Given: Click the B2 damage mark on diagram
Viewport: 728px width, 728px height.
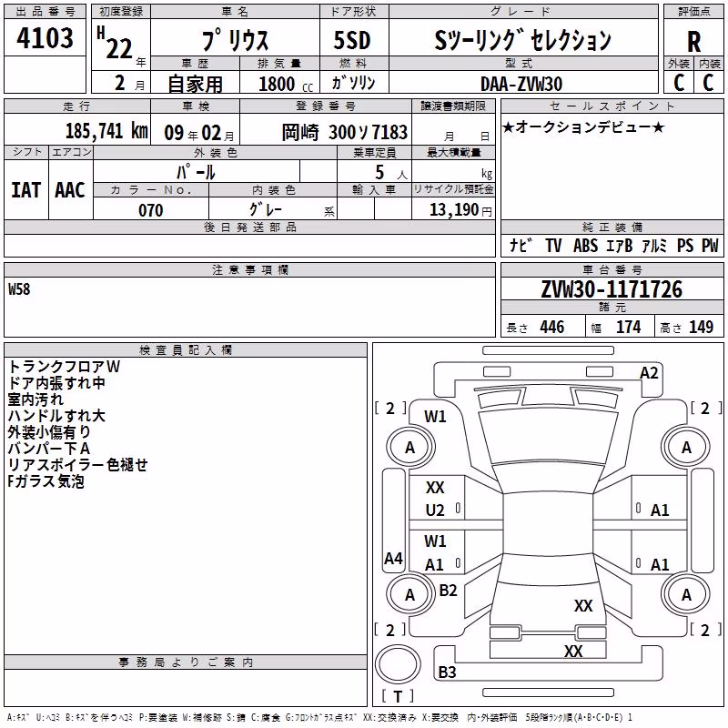Looking at the screenshot, I should coord(448,591).
